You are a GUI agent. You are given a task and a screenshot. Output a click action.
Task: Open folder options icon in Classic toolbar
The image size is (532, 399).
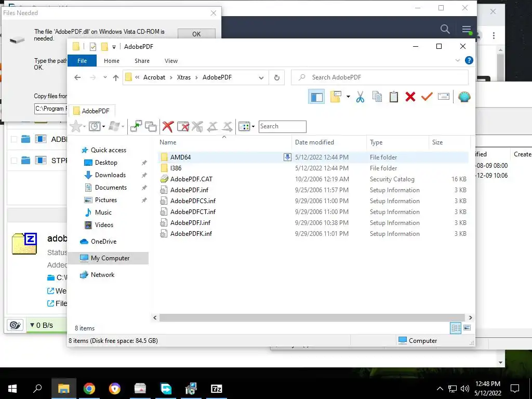(336, 97)
